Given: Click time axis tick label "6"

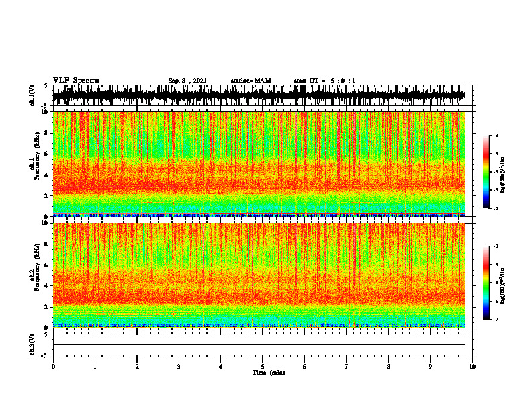Looking at the screenshot, I should pyautogui.click(x=305, y=367).
